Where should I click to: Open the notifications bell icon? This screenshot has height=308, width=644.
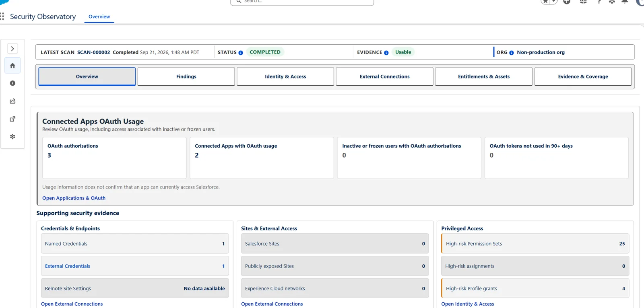(x=625, y=2)
